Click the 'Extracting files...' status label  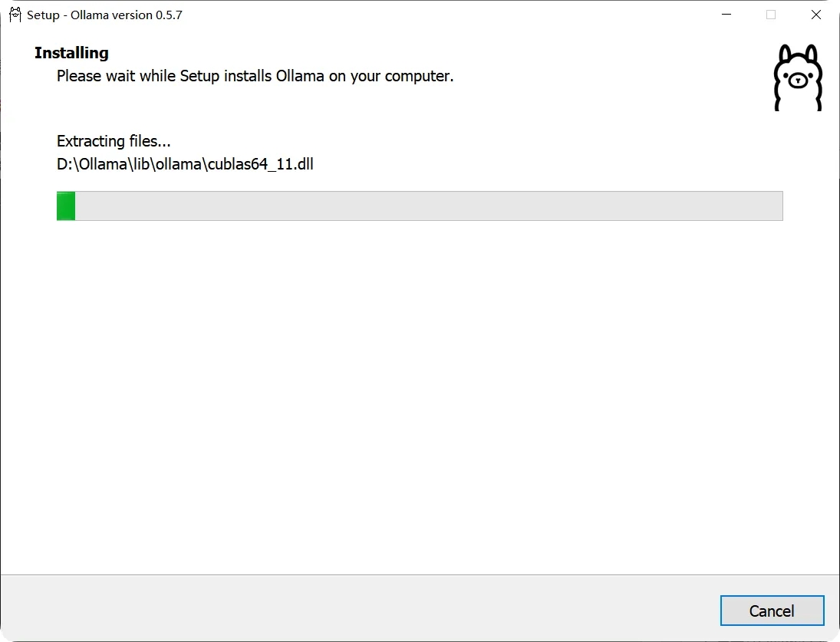(114, 141)
